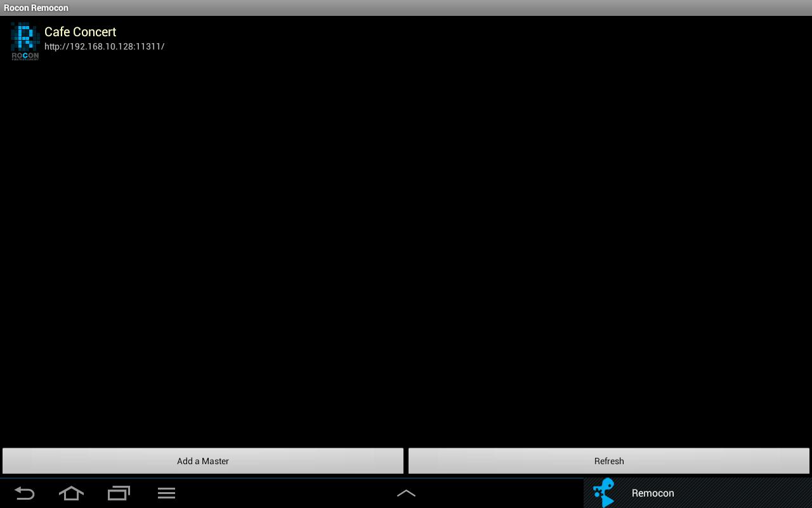Click the ROCON wordmark under the logo

[x=25, y=56]
